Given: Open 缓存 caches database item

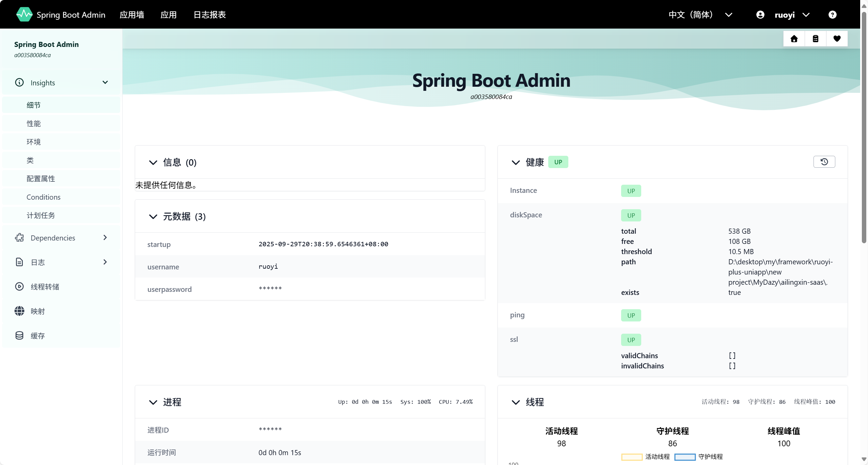Looking at the screenshot, I should [x=37, y=336].
